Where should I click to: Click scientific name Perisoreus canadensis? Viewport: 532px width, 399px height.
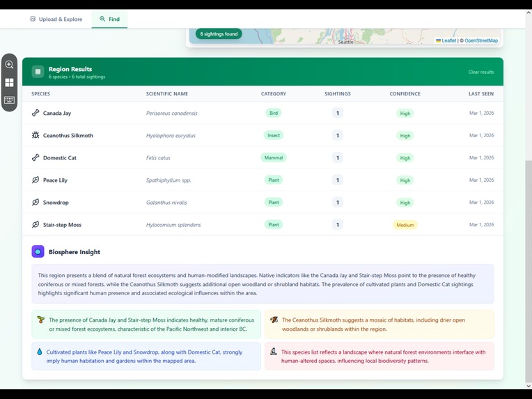point(172,114)
